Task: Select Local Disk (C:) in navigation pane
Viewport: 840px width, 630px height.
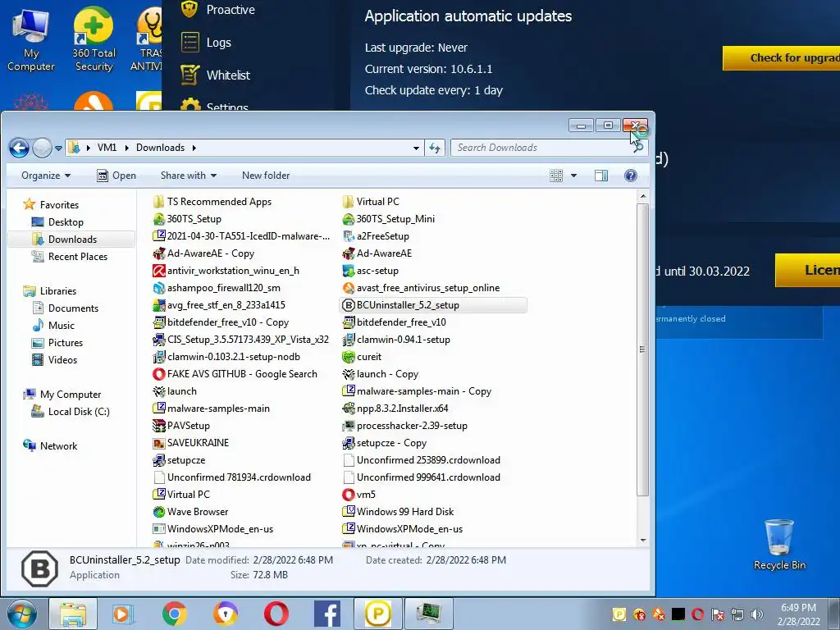Action: [79, 412]
